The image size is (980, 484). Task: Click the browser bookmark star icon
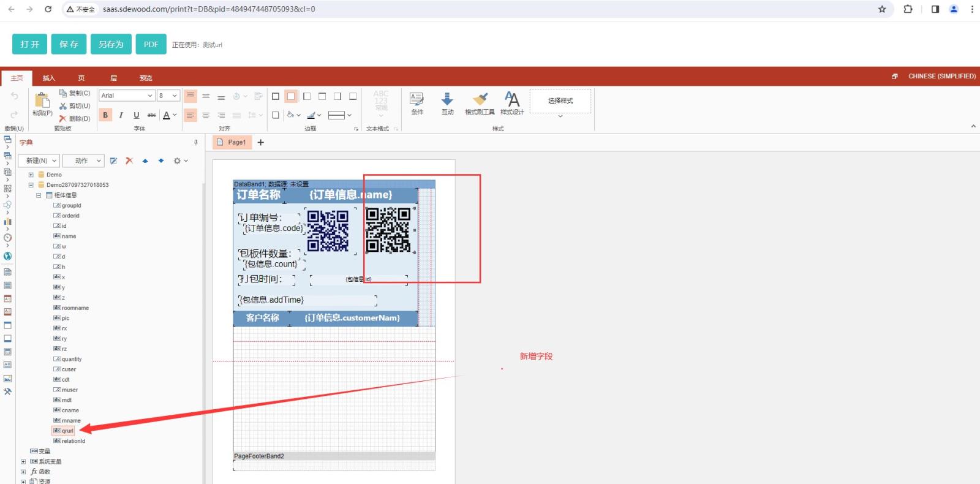point(882,9)
